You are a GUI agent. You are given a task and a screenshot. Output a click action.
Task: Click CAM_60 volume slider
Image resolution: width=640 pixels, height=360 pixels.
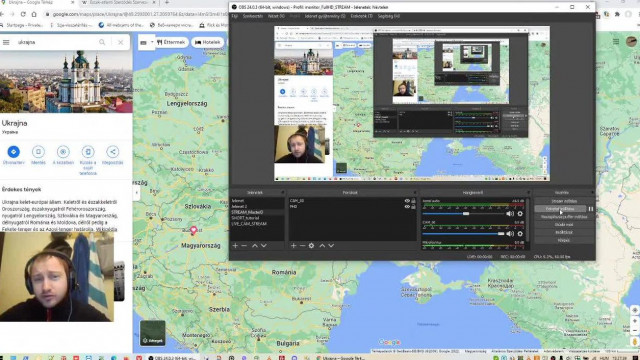[463, 233]
